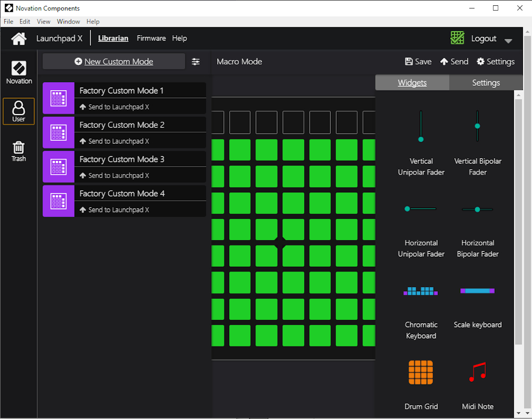The image size is (532, 419).
Task: Save the current custom mode
Action: pyautogui.click(x=418, y=62)
